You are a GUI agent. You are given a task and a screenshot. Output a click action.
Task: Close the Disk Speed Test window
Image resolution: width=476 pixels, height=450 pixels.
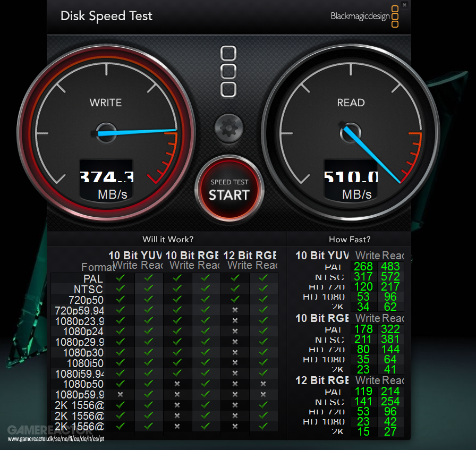(x=404, y=5)
